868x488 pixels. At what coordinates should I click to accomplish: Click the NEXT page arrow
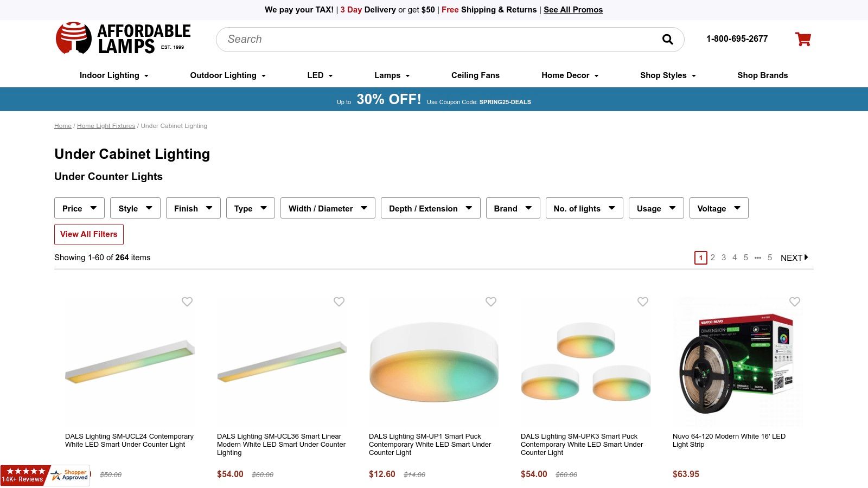coord(794,258)
